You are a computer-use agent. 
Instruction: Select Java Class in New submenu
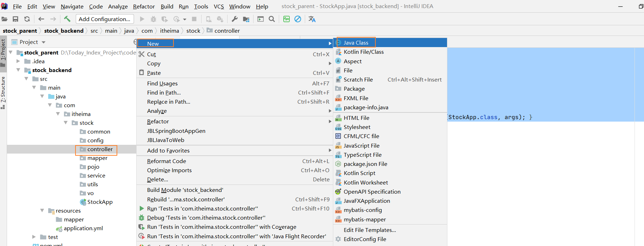coord(390,43)
